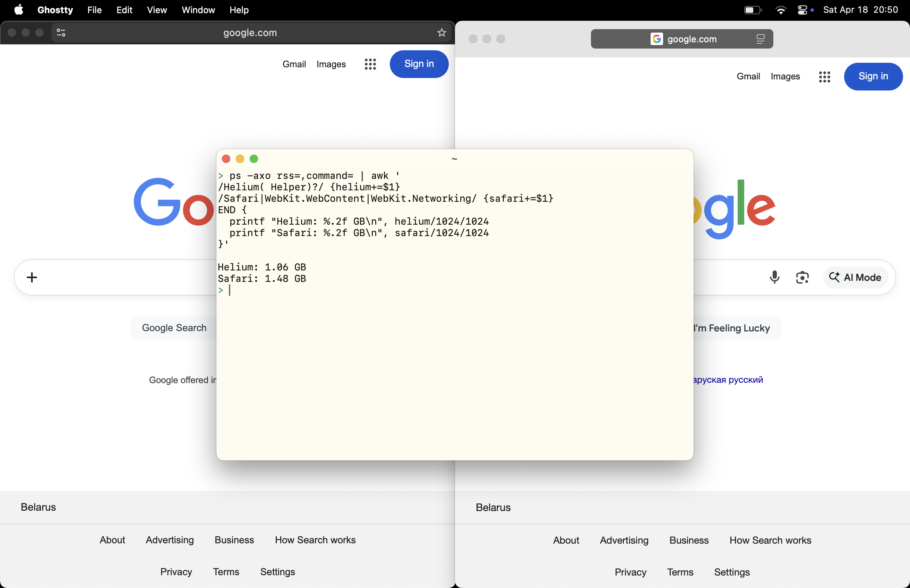The height and width of the screenshot is (588, 910).
Task: Click the AI Mode button
Action: tap(856, 277)
